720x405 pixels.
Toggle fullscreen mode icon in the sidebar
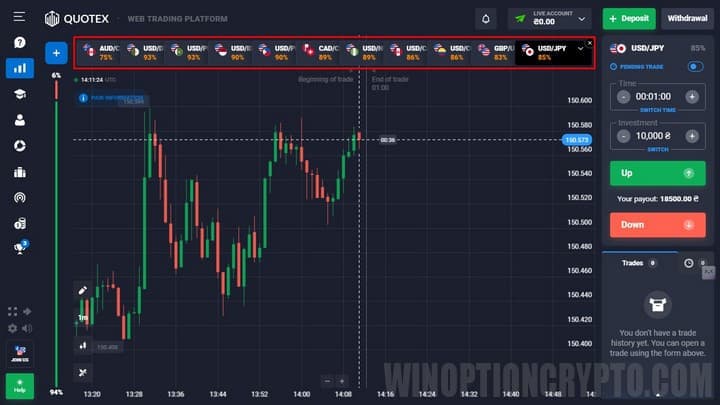12,311
